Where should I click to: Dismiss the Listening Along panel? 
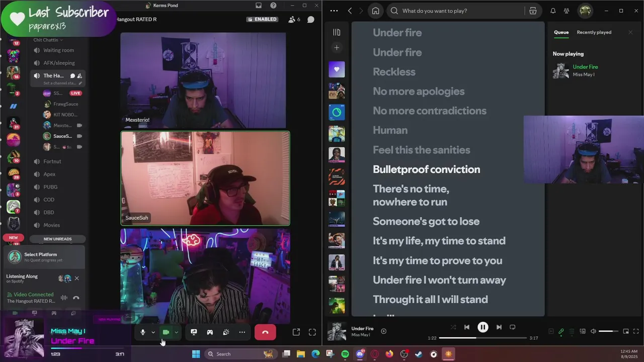pos(76,278)
